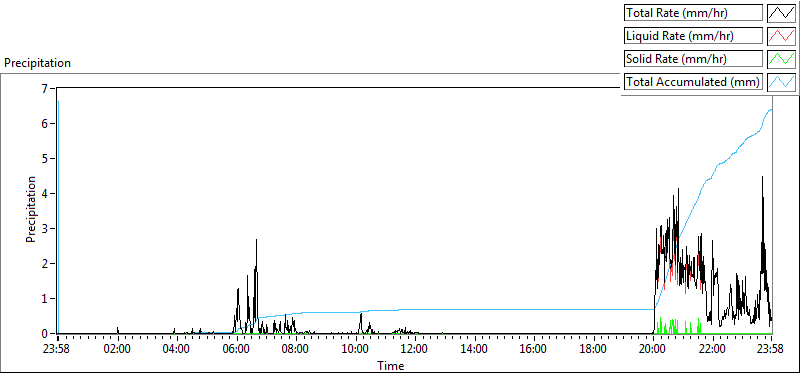Open the Liquid Rate red plot icon
This screenshot has width=800, height=373.
point(781,36)
